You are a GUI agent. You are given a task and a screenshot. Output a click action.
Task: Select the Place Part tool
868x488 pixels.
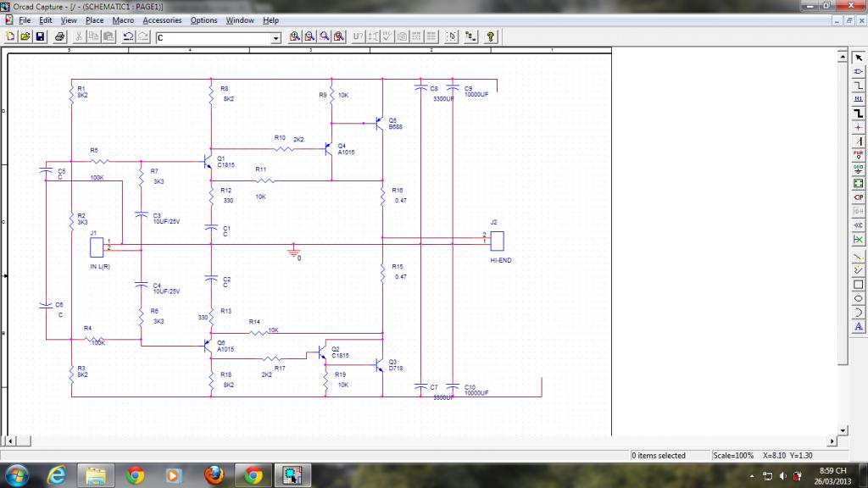click(x=858, y=71)
